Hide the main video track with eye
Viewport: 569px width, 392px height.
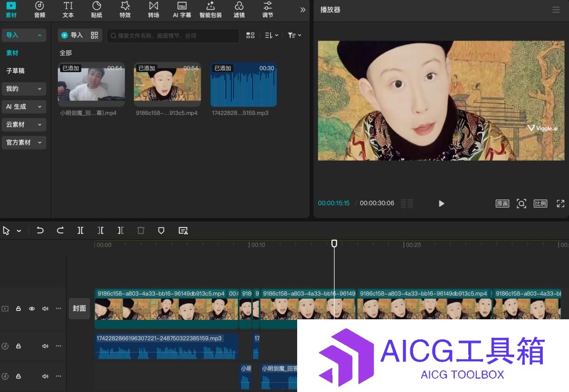pyautogui.click(x=32, y=309)
